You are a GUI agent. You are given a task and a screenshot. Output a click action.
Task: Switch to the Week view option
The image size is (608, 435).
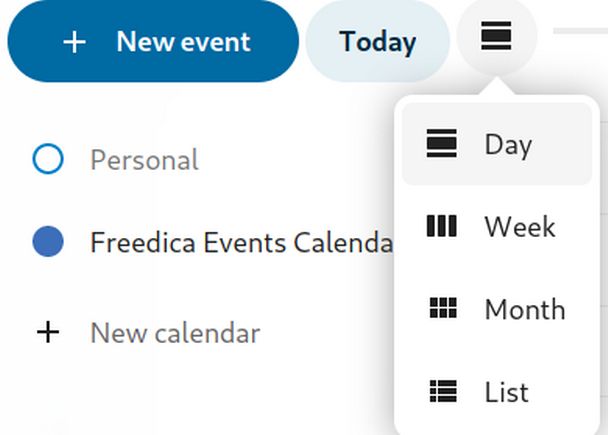(x=519, y=226)
